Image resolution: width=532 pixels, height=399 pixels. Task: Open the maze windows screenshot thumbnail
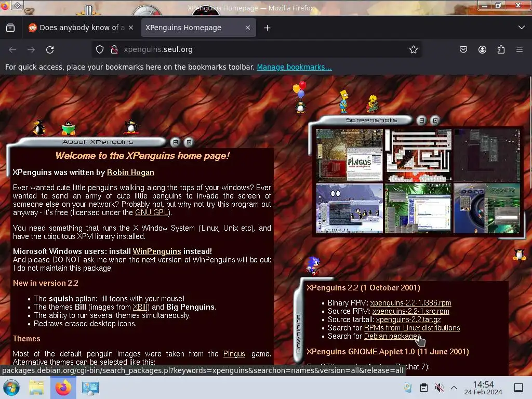click(418, 155)
